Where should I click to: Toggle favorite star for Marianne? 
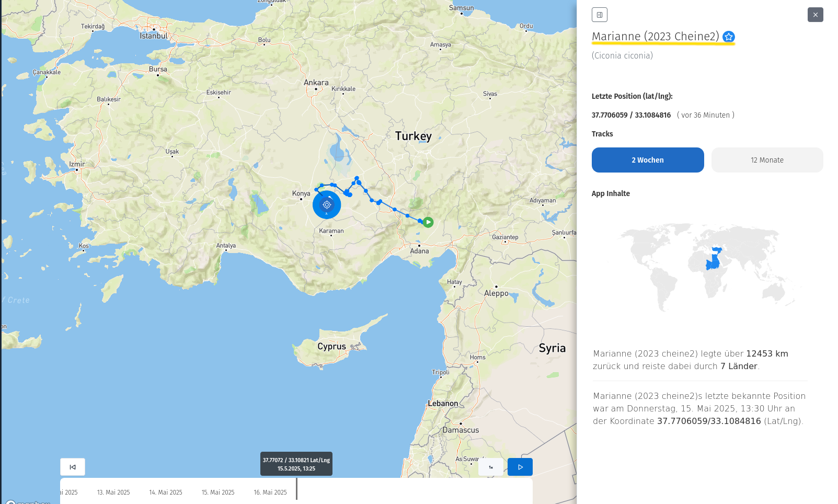[x=729, y=37]
